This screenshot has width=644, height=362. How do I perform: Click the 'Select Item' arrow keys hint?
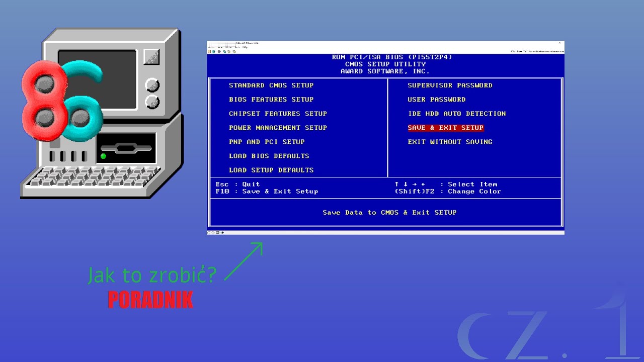(446, 185)
